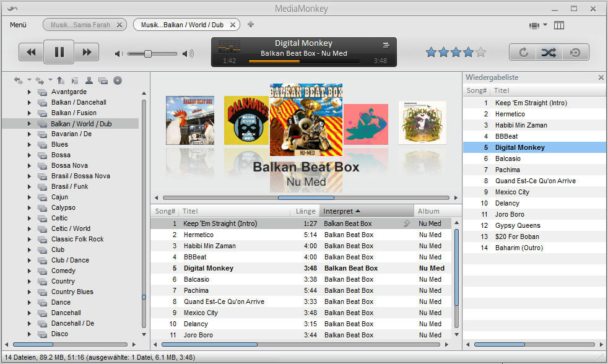Click the forward navigation arrow above the tree
The image size is (608, 364).
point(40,80)
